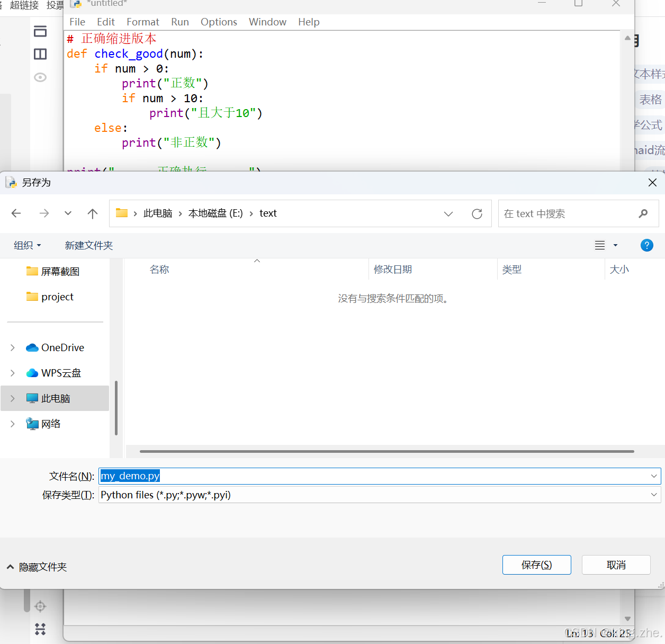Image resolution: width=665 pixels, height=644 pixels.
Task: Click navigation pane vertical scrollbar
Action: click(x=116, y=408)
